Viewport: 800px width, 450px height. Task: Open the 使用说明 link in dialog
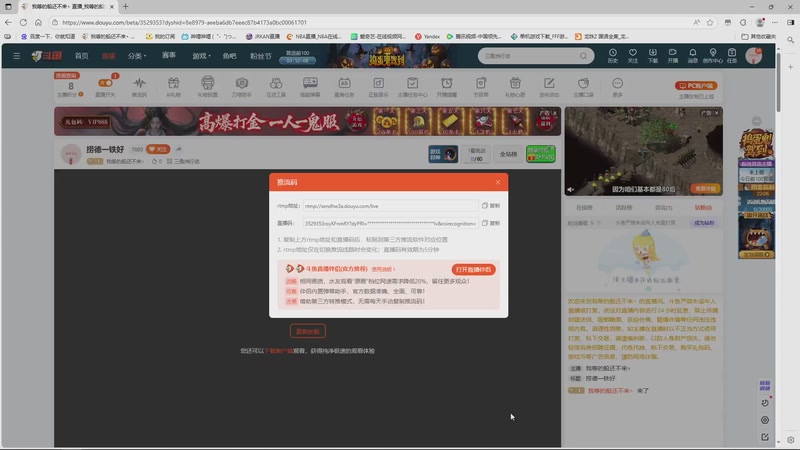tap(383, 269)
